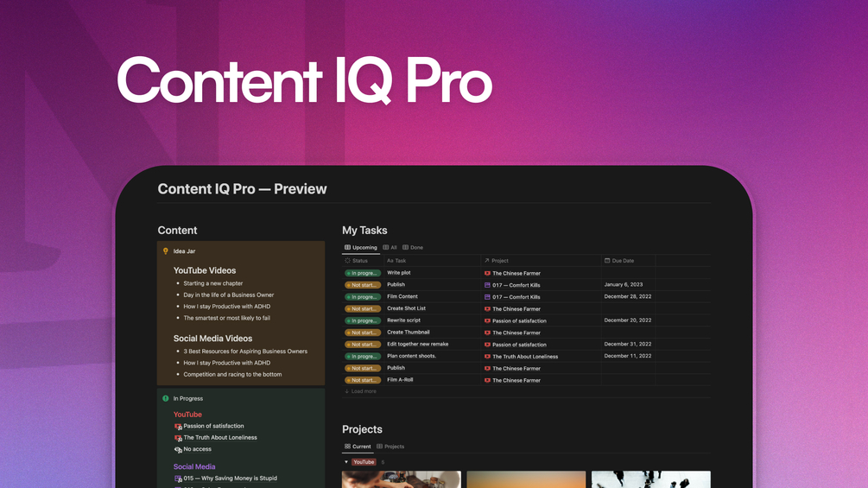The height and width of the screenshot is (488, 868).
Task: Open status pill for Create Shot List task
Action: (x=363, y=308)
